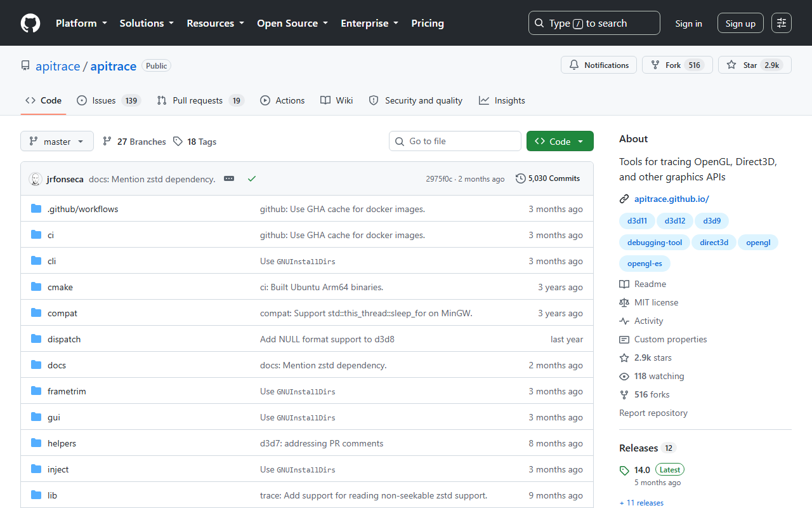Click the Type / to search box
The image size is (812, 508).
pyautogui.click(x=594, y=23)
